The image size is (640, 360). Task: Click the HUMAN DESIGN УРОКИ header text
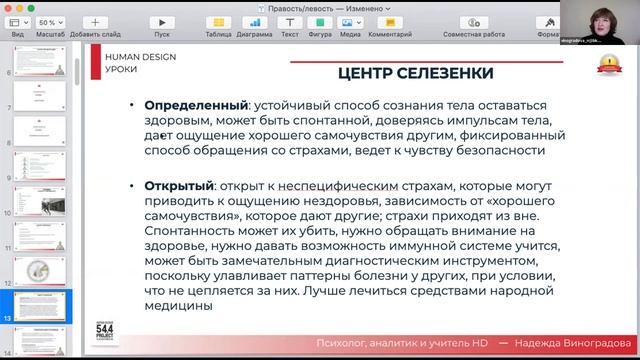point(140,63)
